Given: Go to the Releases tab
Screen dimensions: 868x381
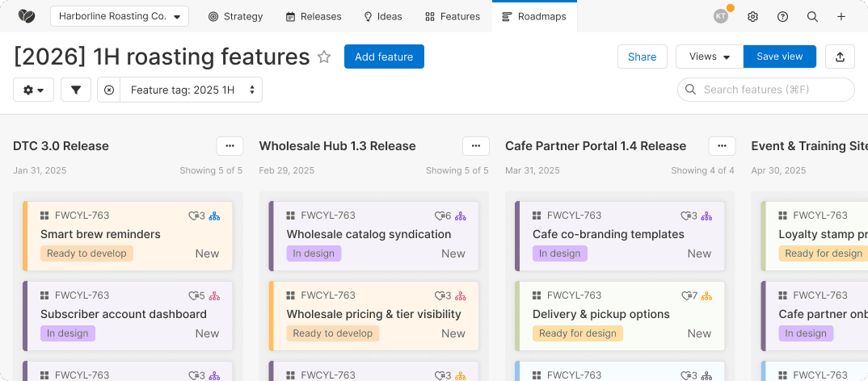Looking at the screenshot, I should 314,16.
